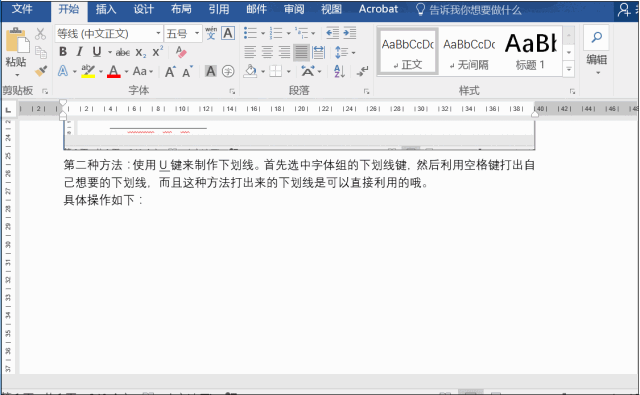Open paragraph shading paint bucket

click(251, 71)
